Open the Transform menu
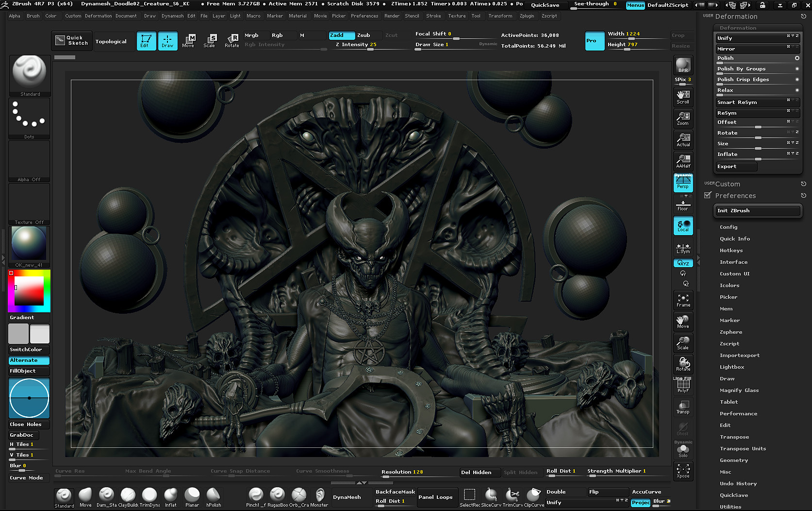Viewport: 812px width, 511px height. (x=500, y=16)
